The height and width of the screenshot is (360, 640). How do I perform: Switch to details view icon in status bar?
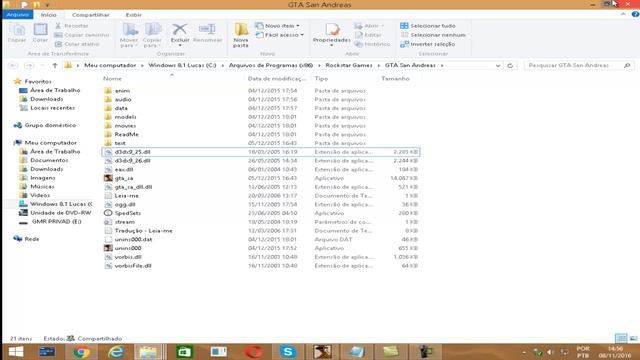[621, 338]
